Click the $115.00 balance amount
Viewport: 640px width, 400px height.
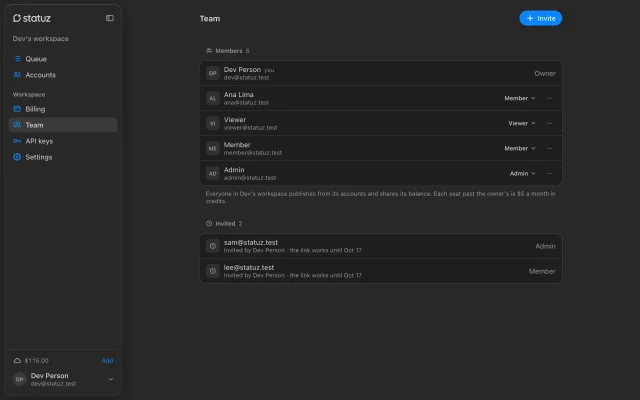point(36,360)
